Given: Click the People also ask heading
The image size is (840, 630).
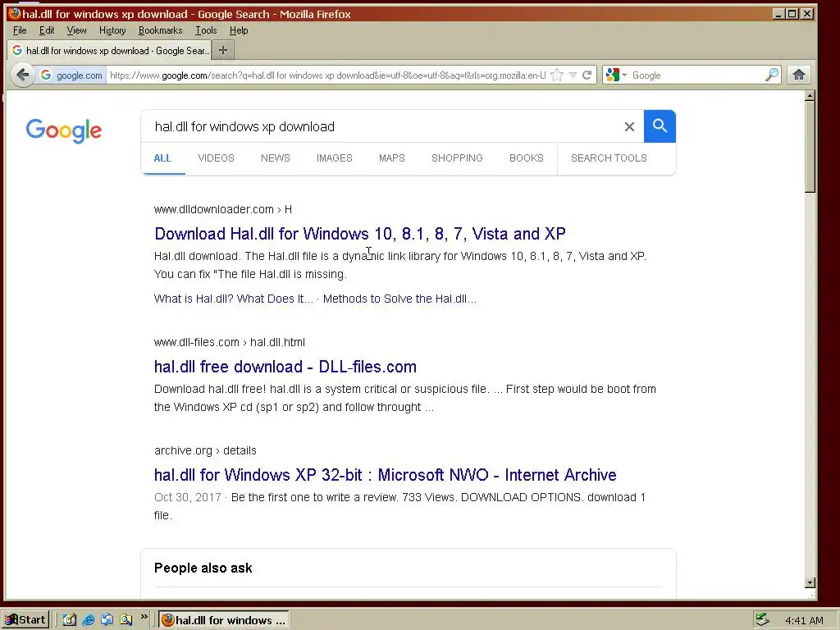Looking at the screenshot, I should (203, 568).
